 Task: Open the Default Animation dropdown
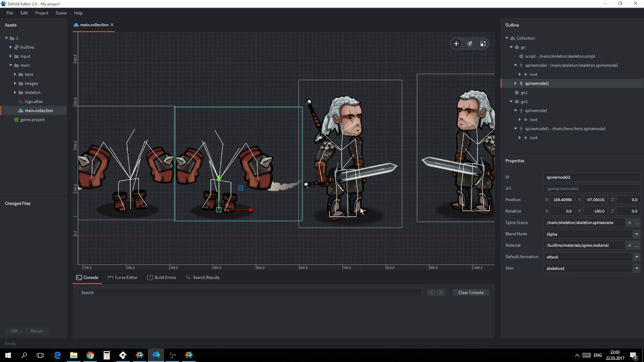636,257
